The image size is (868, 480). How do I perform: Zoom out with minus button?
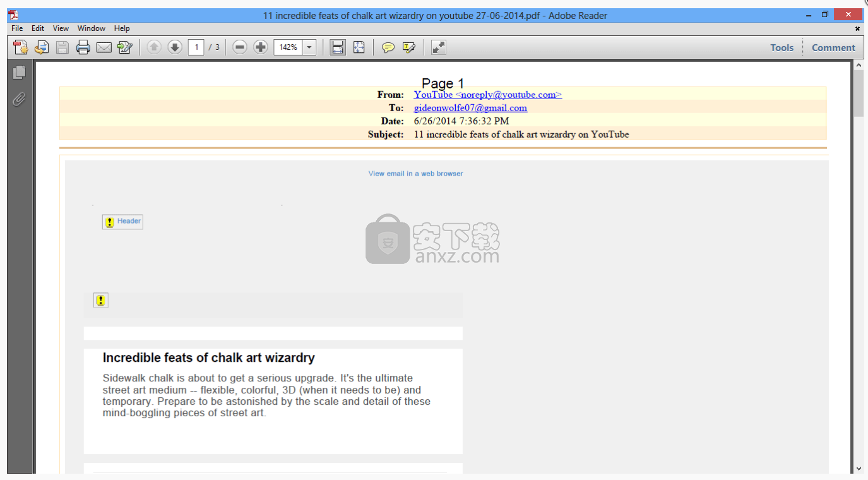pyautogui.click(x=240, y=47)
